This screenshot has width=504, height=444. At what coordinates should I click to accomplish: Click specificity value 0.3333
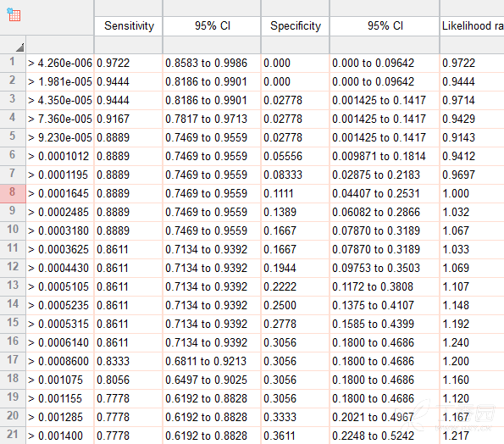(296, 418)
